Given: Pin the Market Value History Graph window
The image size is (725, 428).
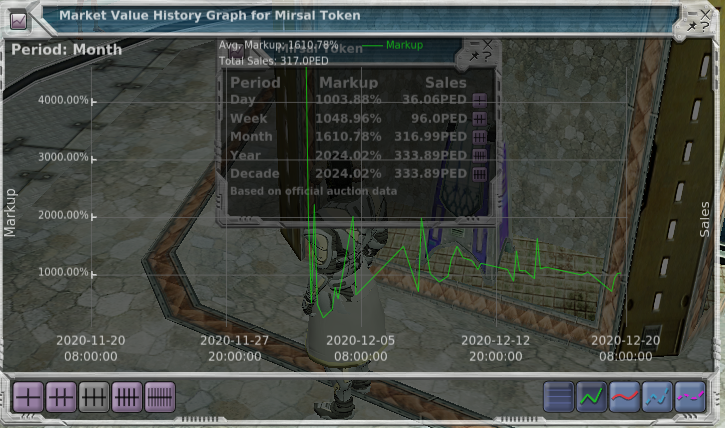Looking at the screenshot, I should pos(692,27).
